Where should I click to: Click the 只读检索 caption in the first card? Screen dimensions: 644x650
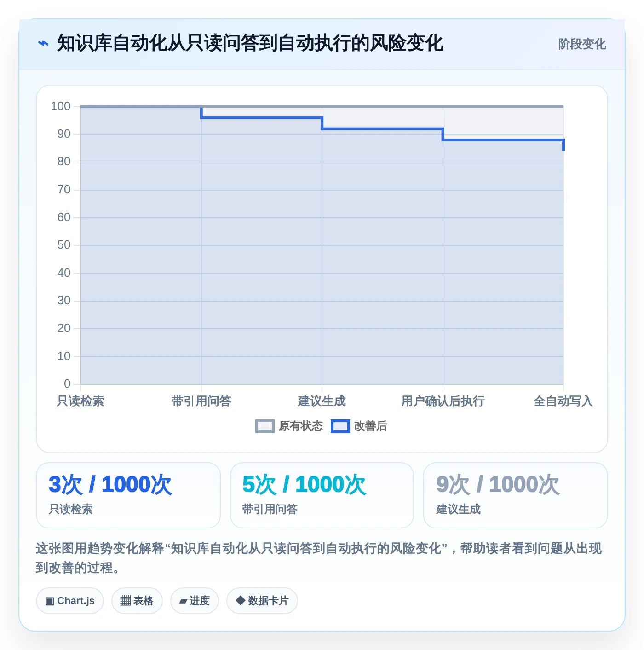pyautogui.click(x=71, y=509)
